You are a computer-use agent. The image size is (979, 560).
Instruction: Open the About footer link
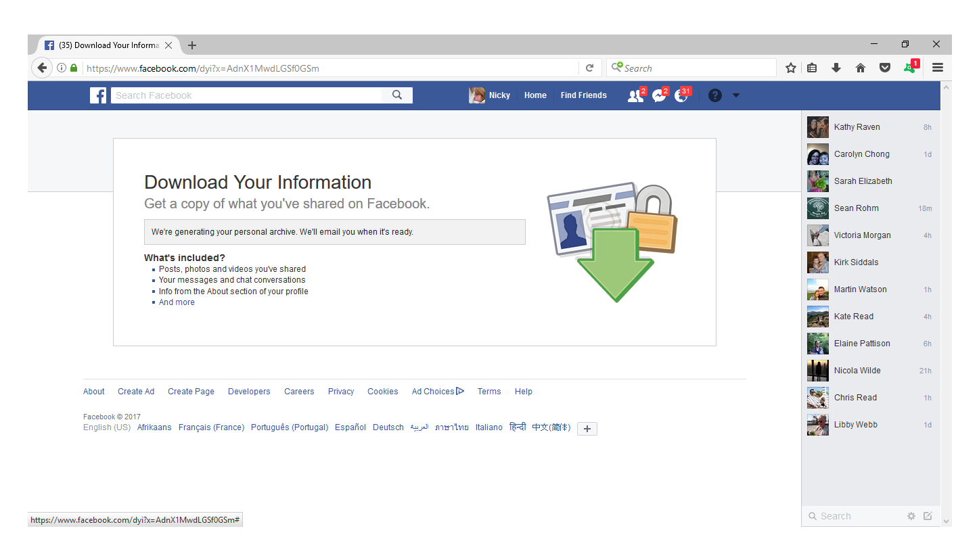94,392
